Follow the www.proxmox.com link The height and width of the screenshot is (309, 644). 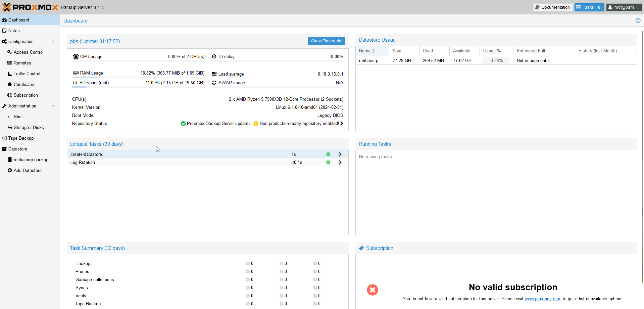pyautogui.click(x=543, y=299)
